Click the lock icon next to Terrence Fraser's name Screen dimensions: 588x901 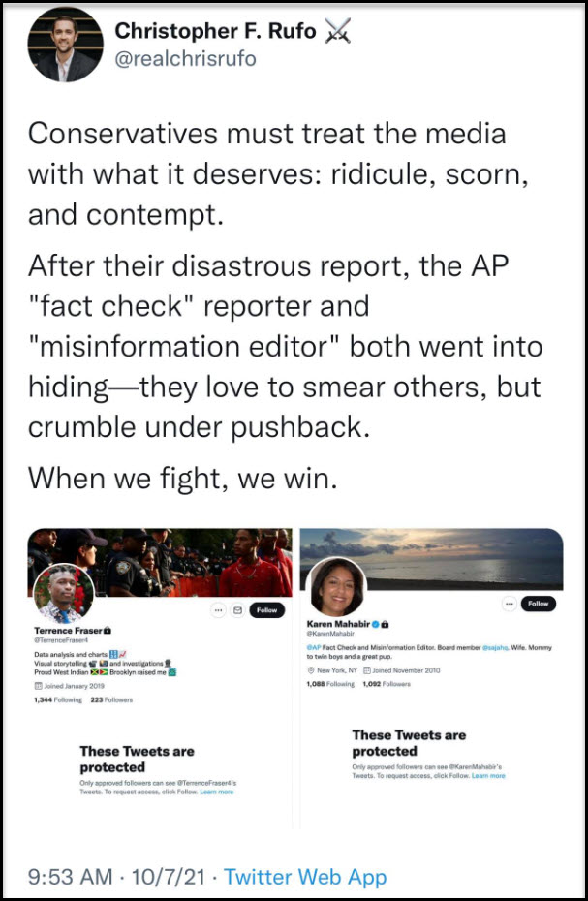pyautogui.click(x=108, y=631)
